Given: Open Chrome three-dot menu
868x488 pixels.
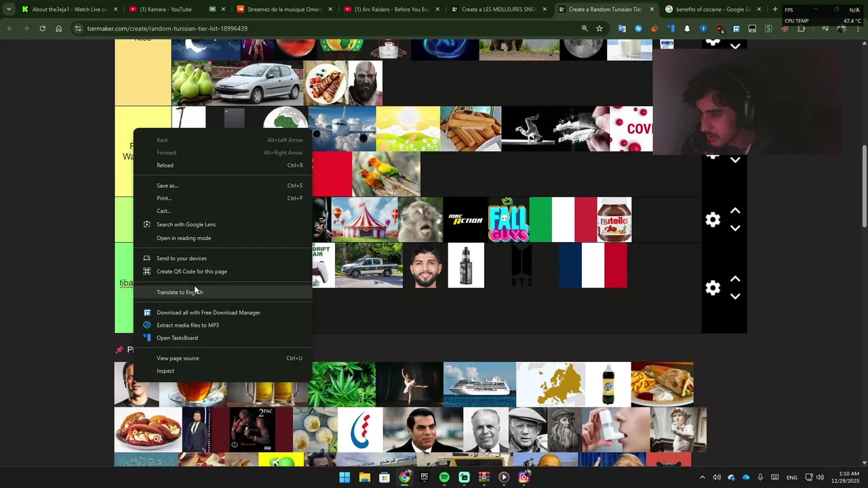Looking at the screenshot, I should [x=858, y=28].
